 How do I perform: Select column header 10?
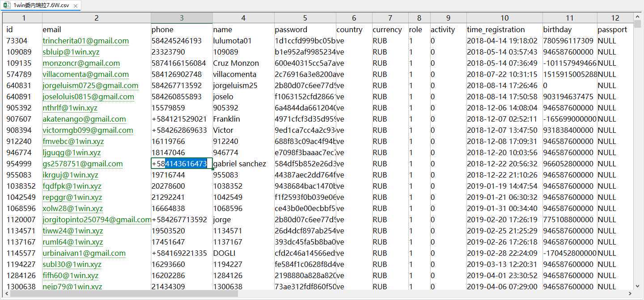504,18
